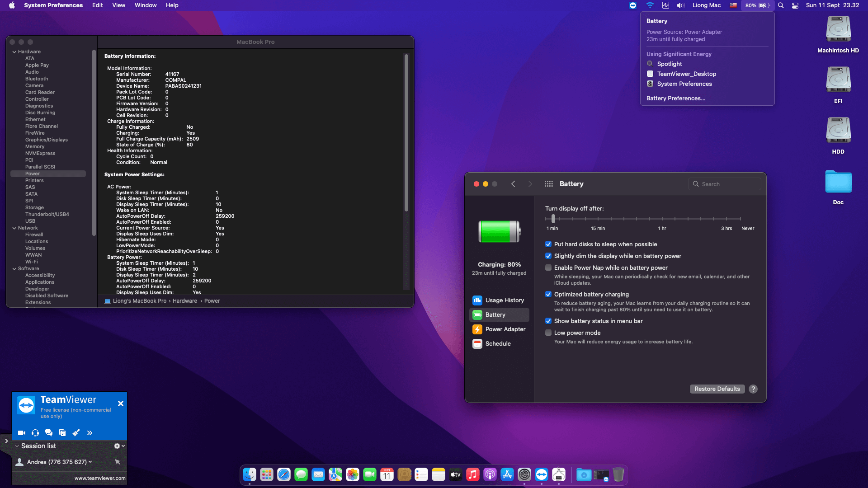The width and height of the screenshot is (868, 488).
Task: Open the www.teamviewer.com link
Action: [100, 478]
